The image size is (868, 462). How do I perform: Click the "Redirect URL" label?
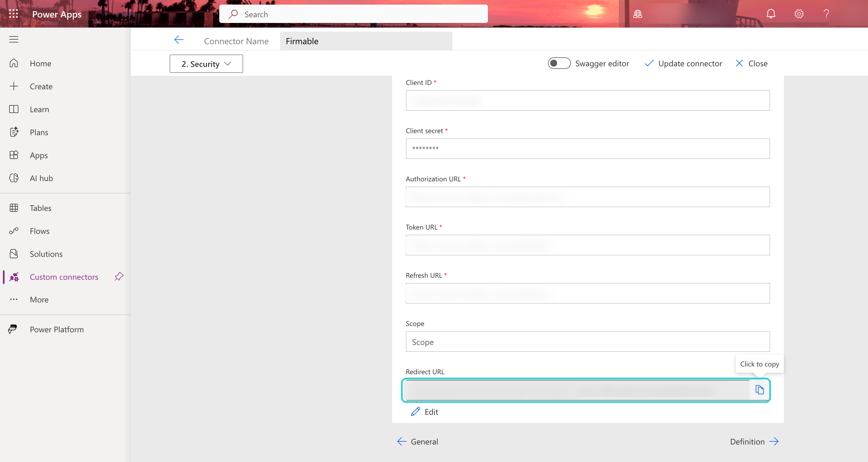click(x=425, y=372)
